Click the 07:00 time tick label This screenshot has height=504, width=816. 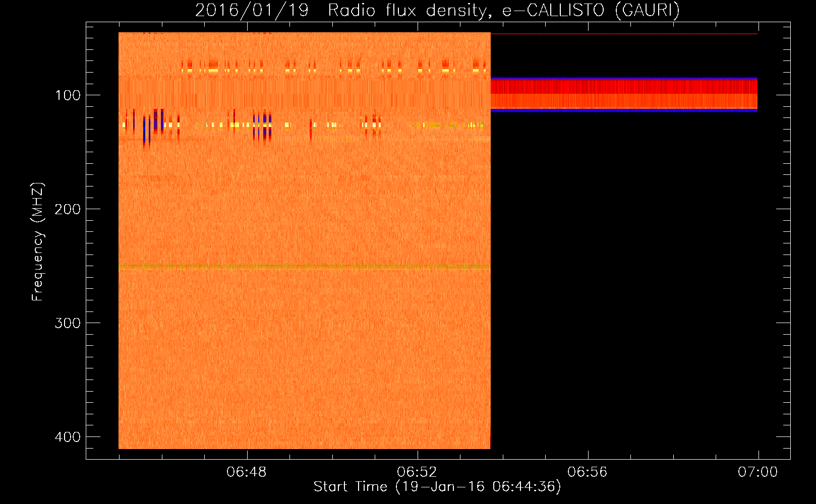[x=758, y=472]
